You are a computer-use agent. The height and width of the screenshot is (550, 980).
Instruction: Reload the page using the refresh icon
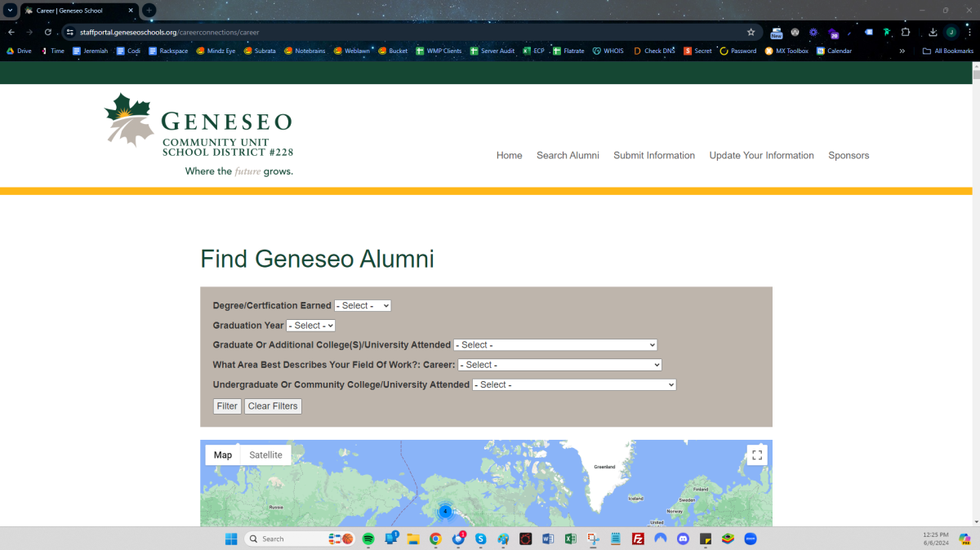(48, 32)
